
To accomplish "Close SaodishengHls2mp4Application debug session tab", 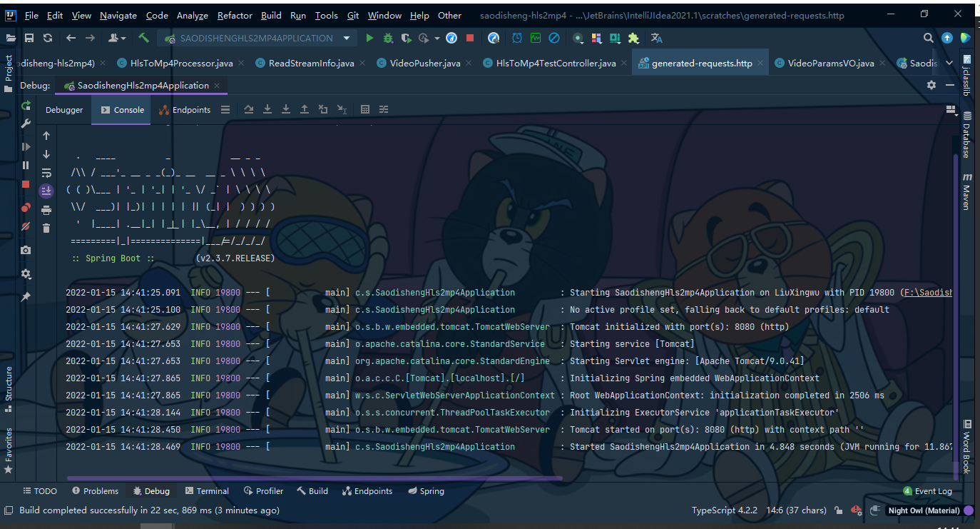I will [218, 86].
